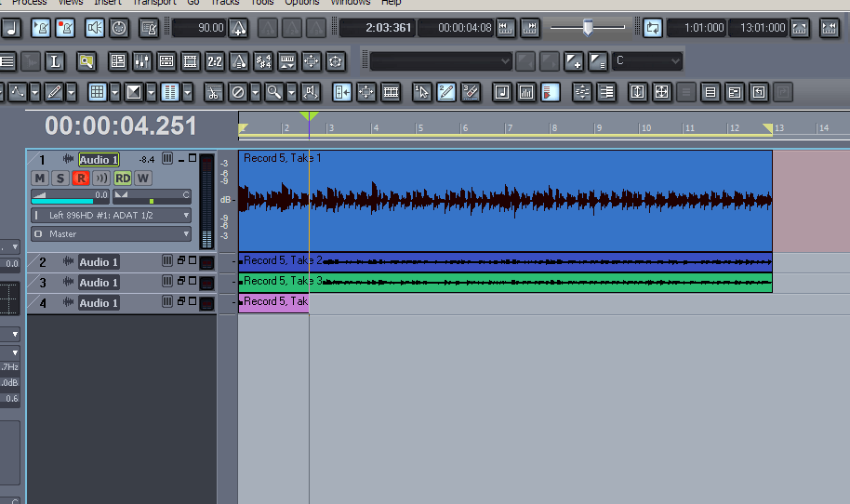Mute track 1 with the M button

click(40, 178)
